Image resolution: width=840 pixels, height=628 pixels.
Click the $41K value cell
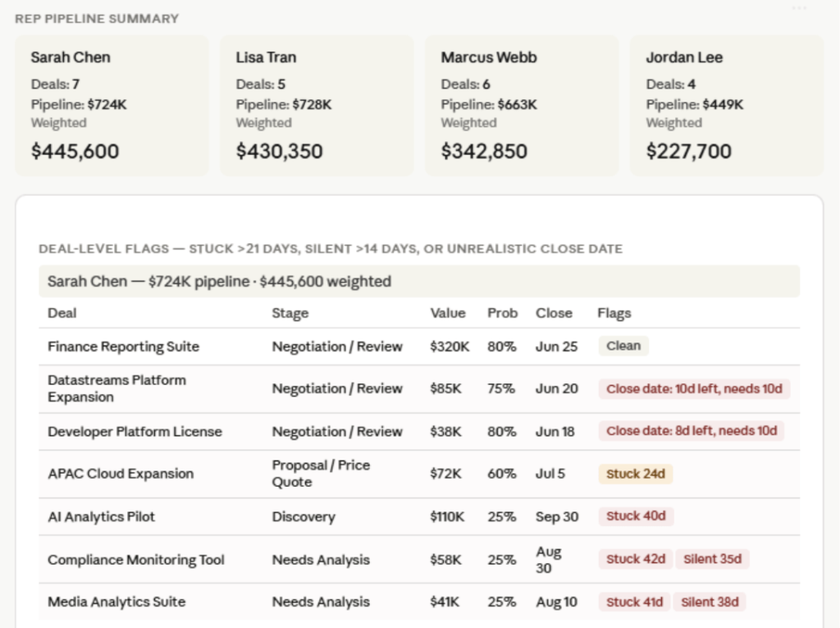point(445,602)
